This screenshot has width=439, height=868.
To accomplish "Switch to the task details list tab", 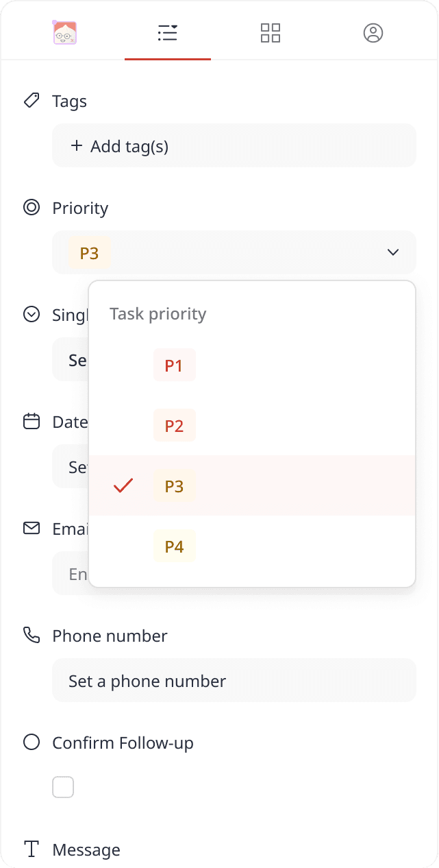I will [168, 32].
